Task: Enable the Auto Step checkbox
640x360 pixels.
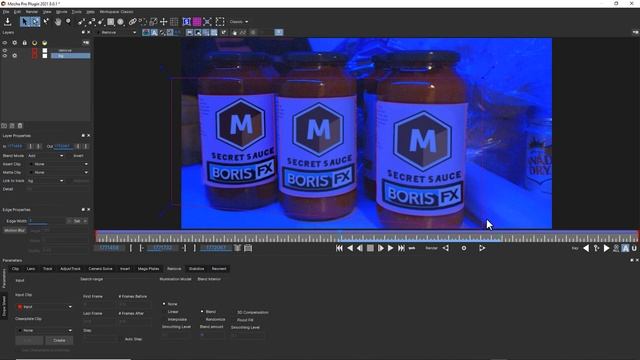Action: [x=121, y=339]
